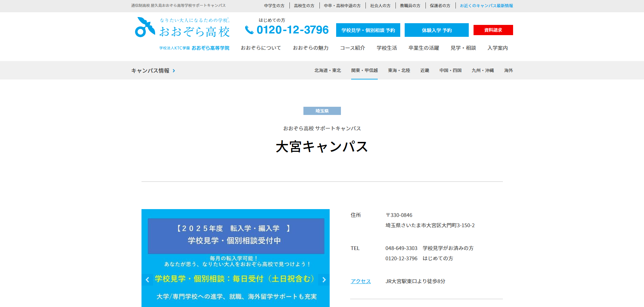
Task: Click the chevron next to キャンパス情報
Action: coord(174,71)
